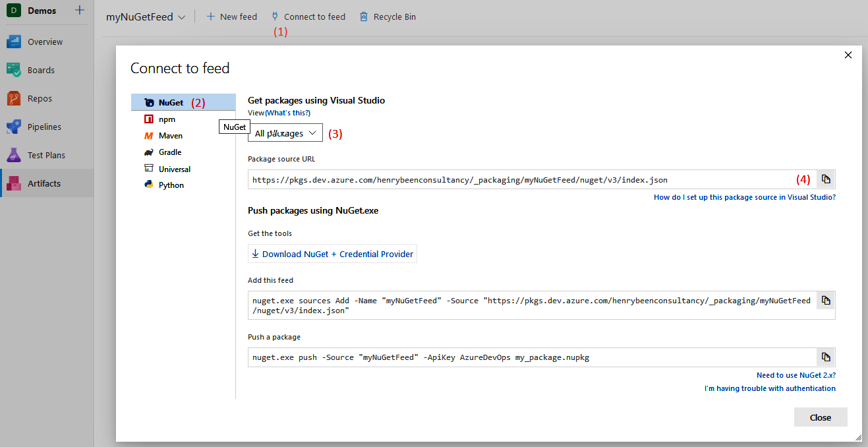Click the Recycle Bin trash icon

(x=364, y=16)
